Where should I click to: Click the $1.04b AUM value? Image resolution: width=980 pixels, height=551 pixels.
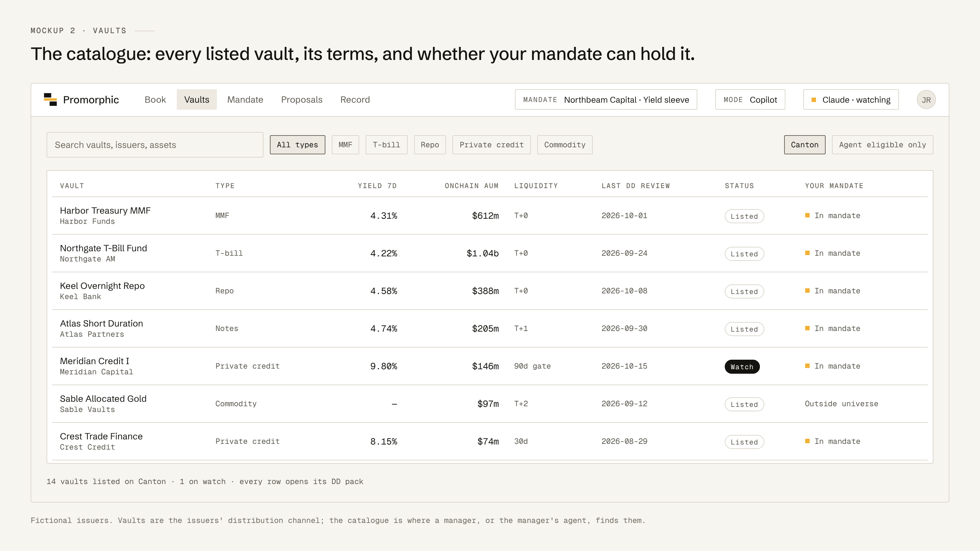[x=482, y=253]
